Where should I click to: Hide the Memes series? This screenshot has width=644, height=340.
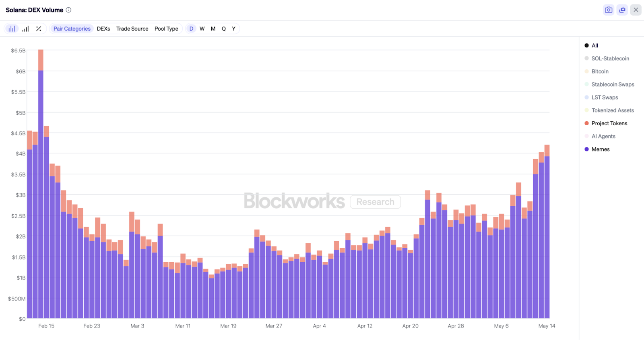[x=597, y=149]
